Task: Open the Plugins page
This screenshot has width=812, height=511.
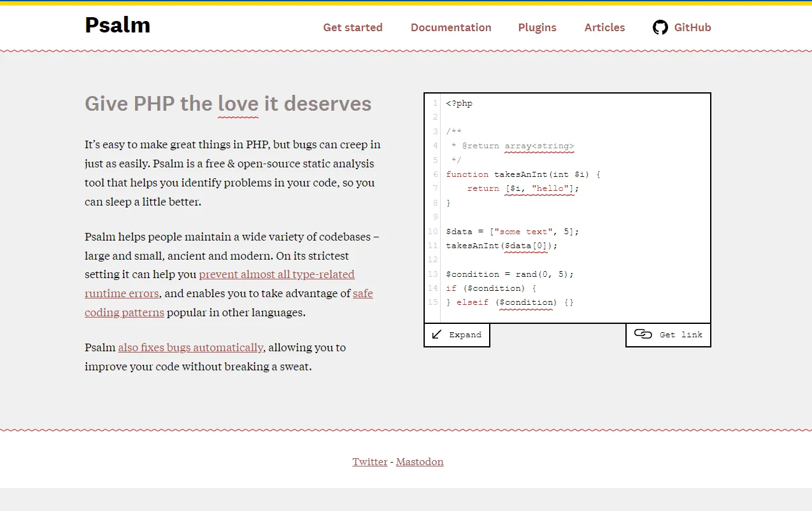Action: pyautogui.click(x=537, y=27)
